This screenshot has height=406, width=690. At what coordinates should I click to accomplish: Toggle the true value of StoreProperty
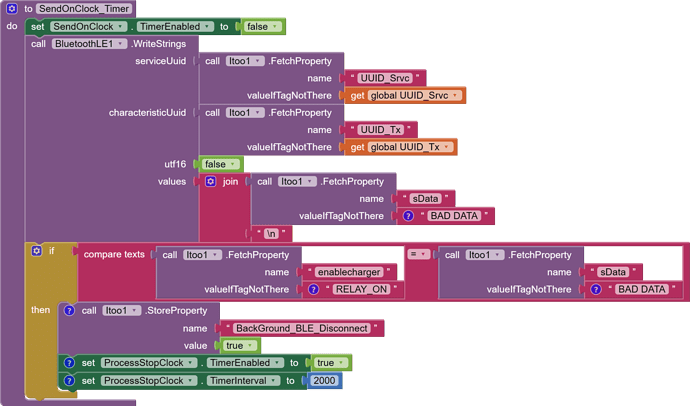tap(240, 346)
